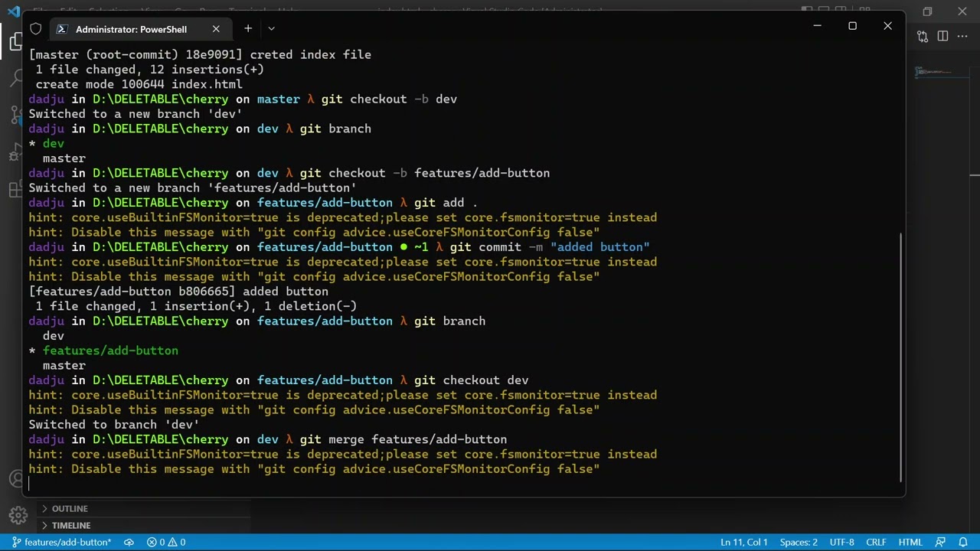Click 'git merge features/add-button' command text
Image resolution: width=980 pixels, height=551 pixels.
click(403, 439)
